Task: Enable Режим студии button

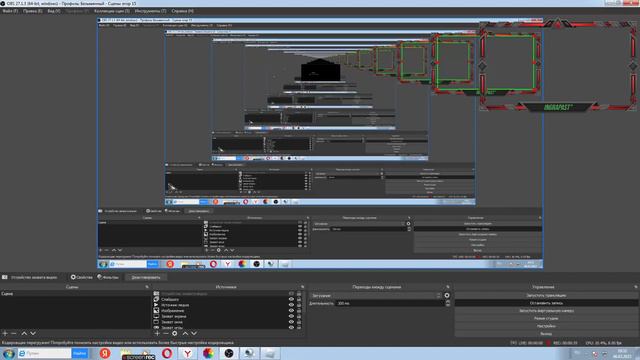Action: click(x=546, y=318)
